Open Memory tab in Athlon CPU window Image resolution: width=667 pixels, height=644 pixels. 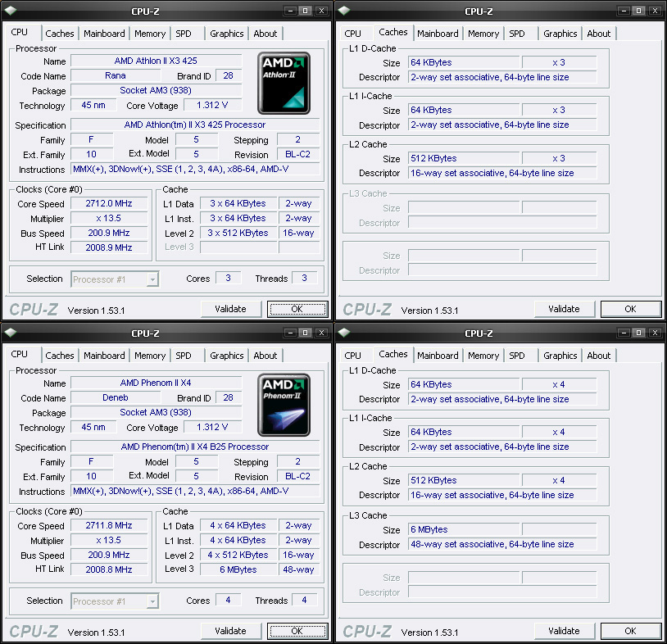pos(150,34)
